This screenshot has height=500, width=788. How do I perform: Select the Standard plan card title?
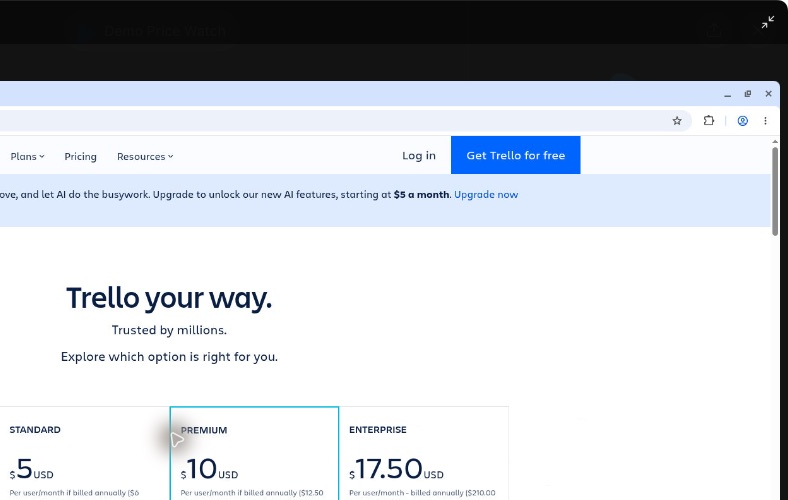click(35, 430)
